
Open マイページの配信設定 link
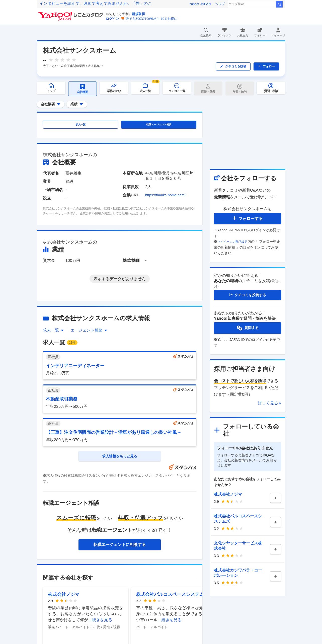(232, 242)
